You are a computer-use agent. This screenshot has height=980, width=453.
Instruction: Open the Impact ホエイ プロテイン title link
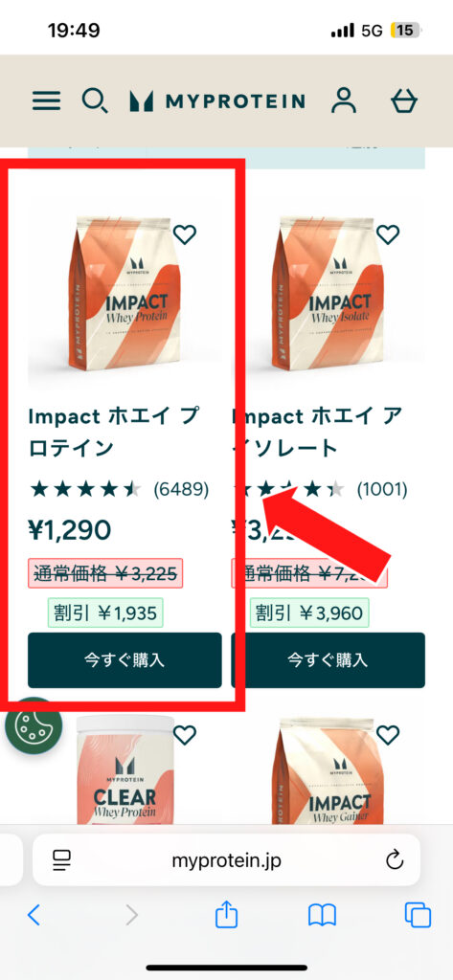[x=114, y=432]
